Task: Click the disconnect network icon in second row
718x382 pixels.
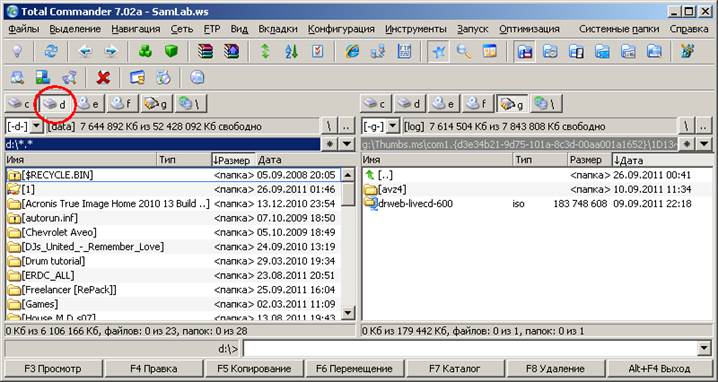Action: click(x=69, y=78)
